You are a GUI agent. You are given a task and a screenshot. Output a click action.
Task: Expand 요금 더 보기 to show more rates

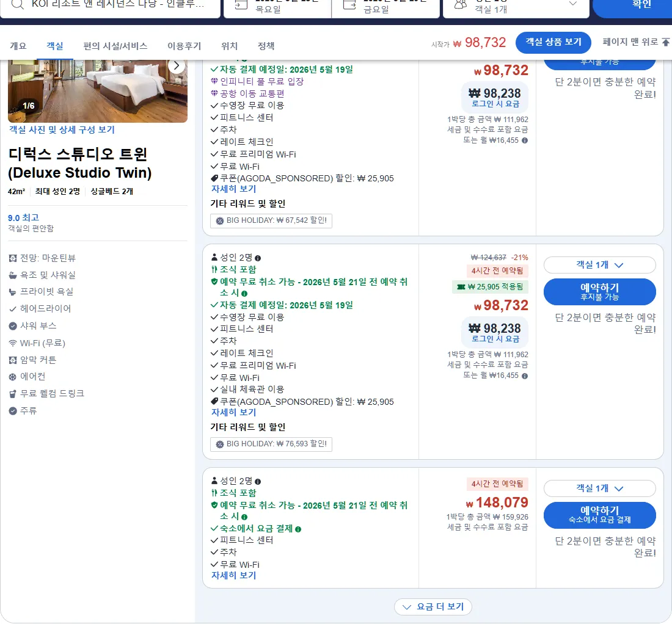[433, 607]
